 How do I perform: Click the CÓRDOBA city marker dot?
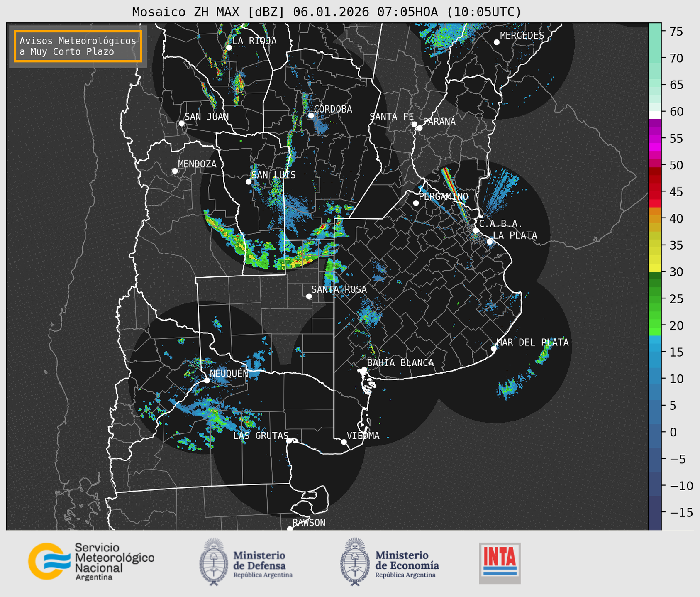[x=311, y=115]
